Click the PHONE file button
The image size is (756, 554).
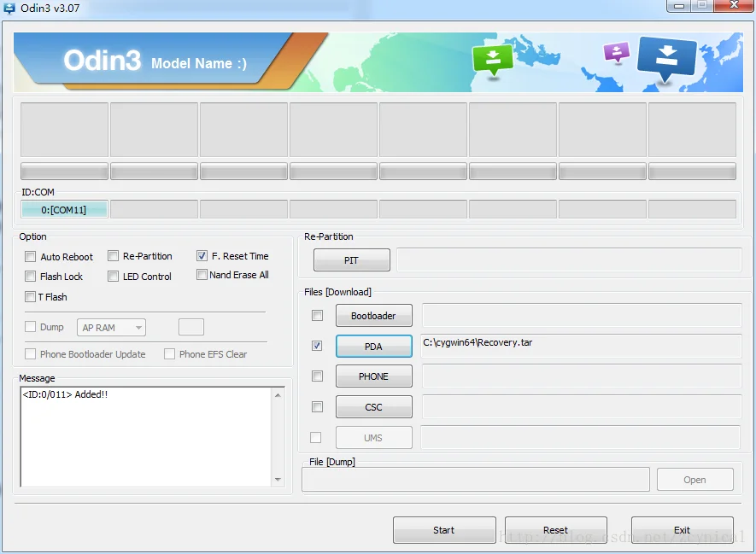tap(373, 376)
